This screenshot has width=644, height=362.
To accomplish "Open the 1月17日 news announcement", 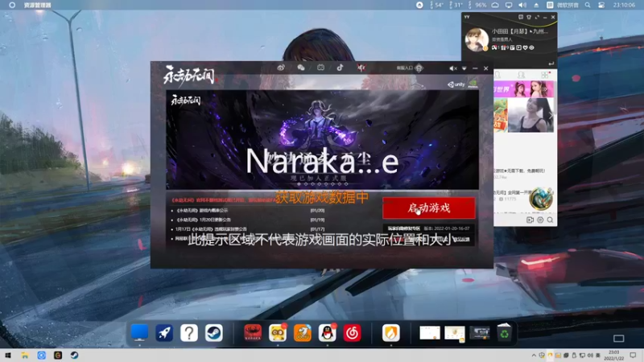I will [250, 229].
